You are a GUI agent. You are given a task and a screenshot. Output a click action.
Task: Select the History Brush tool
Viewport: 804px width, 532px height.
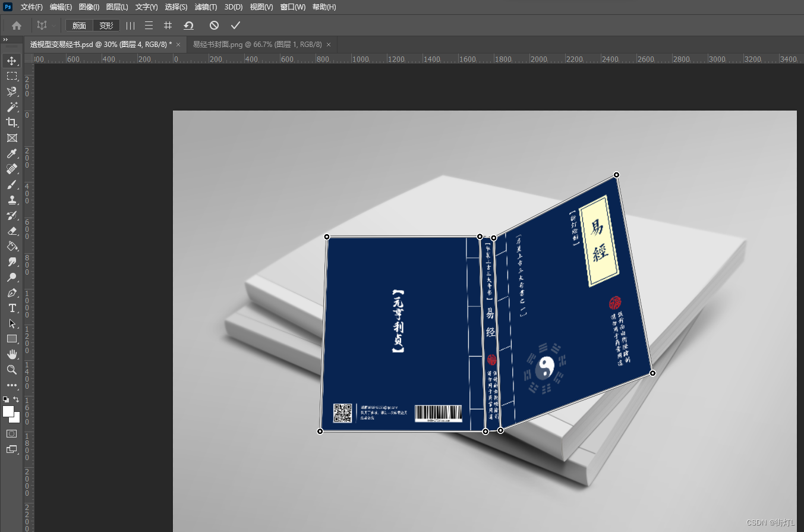[x=12, y=215]
